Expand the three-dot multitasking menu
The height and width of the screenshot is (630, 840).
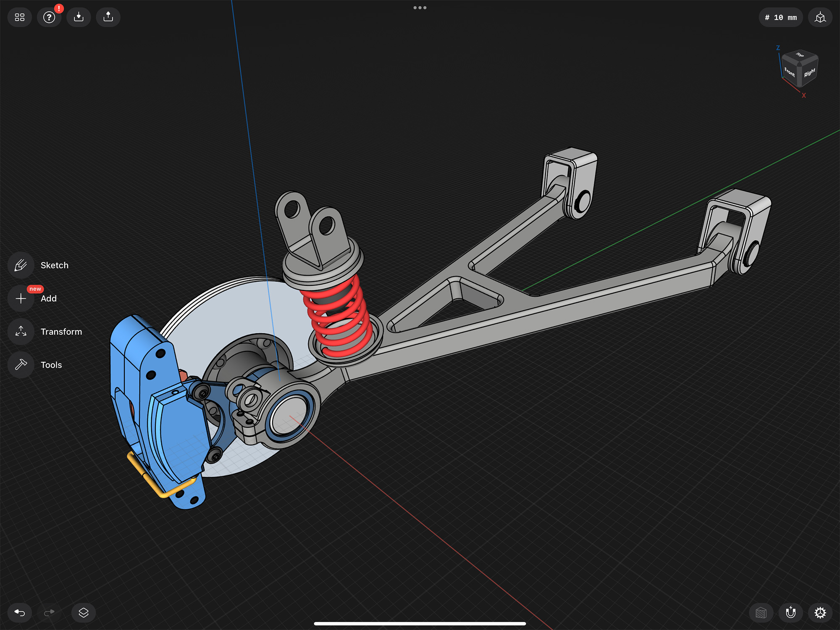(x=420, y=8)
